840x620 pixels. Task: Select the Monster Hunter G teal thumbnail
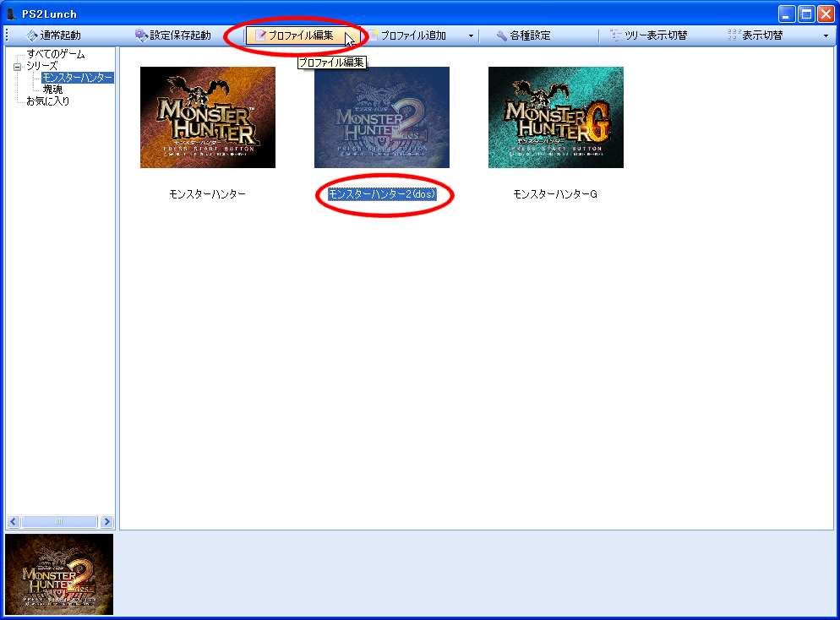(556, 117)
